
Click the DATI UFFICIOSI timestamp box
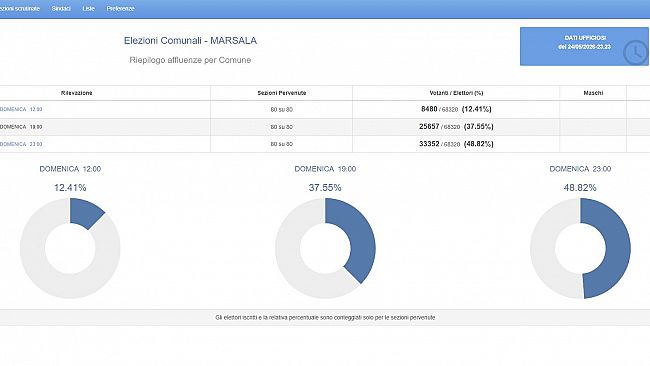(x=584, y=46)
